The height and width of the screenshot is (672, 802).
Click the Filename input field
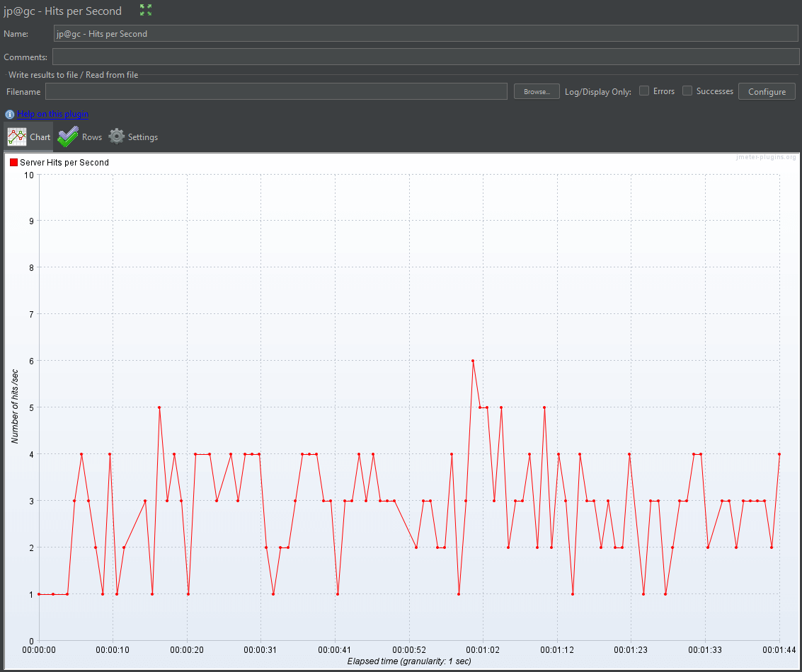pos(276,91)
